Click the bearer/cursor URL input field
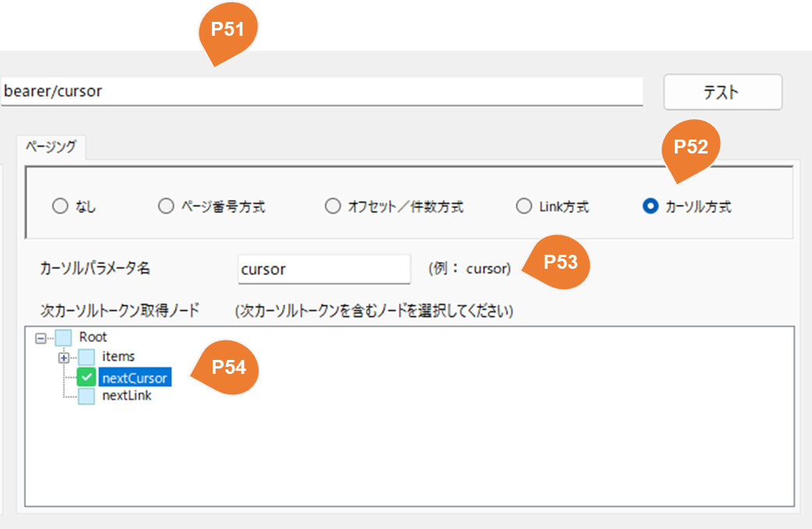The height and width of the screenshot is (529, 812). click(x=322, y=92)
